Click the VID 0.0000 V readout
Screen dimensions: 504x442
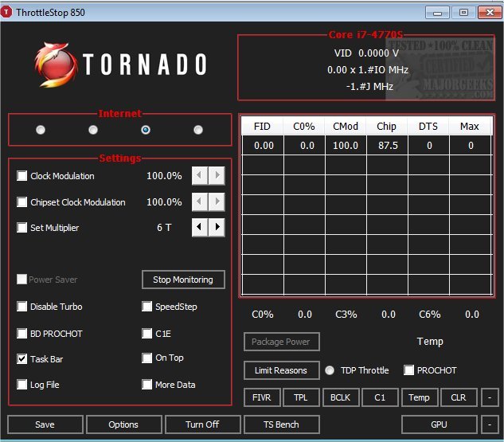point(366,53)
